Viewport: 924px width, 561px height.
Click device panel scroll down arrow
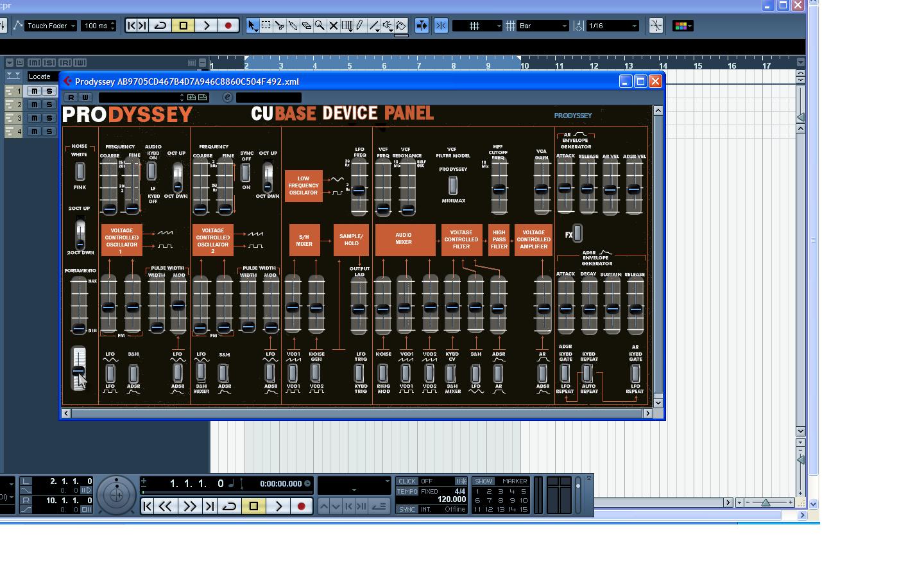tap(658, 402)
